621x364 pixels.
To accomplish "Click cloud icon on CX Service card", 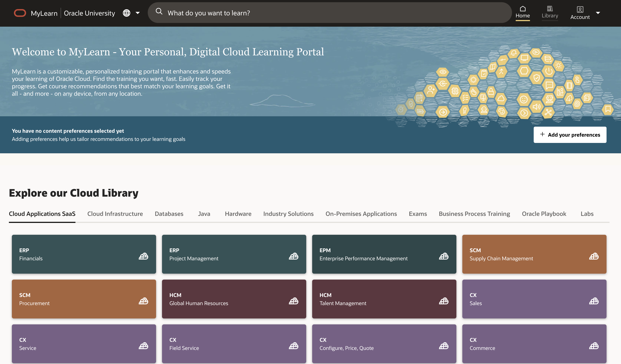I will tap(143, 345).
